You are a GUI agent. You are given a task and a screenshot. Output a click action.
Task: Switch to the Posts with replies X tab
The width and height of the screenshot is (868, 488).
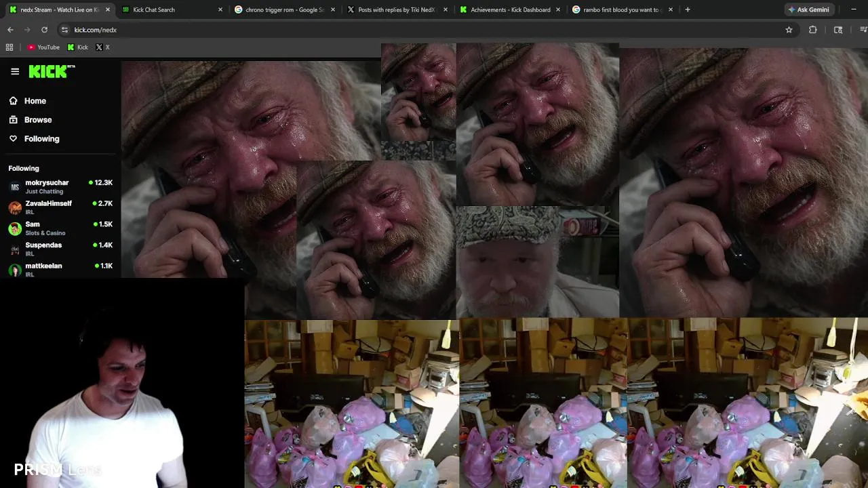(x=397, y=9)
